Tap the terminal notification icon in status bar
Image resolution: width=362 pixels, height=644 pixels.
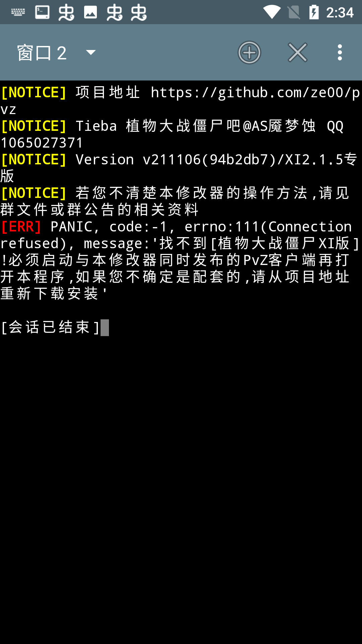click(42, 12)
